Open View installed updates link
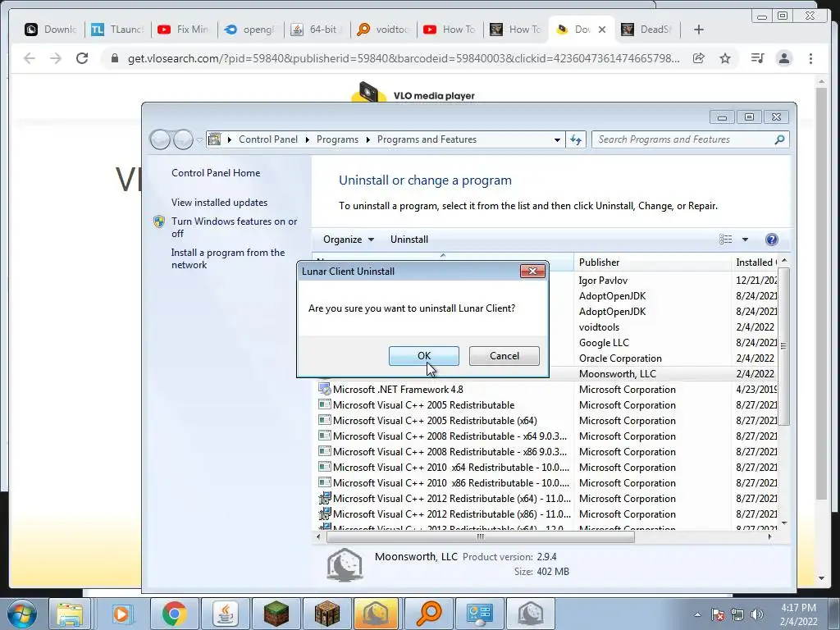This screenshot has height=630, width=840. 220,203
